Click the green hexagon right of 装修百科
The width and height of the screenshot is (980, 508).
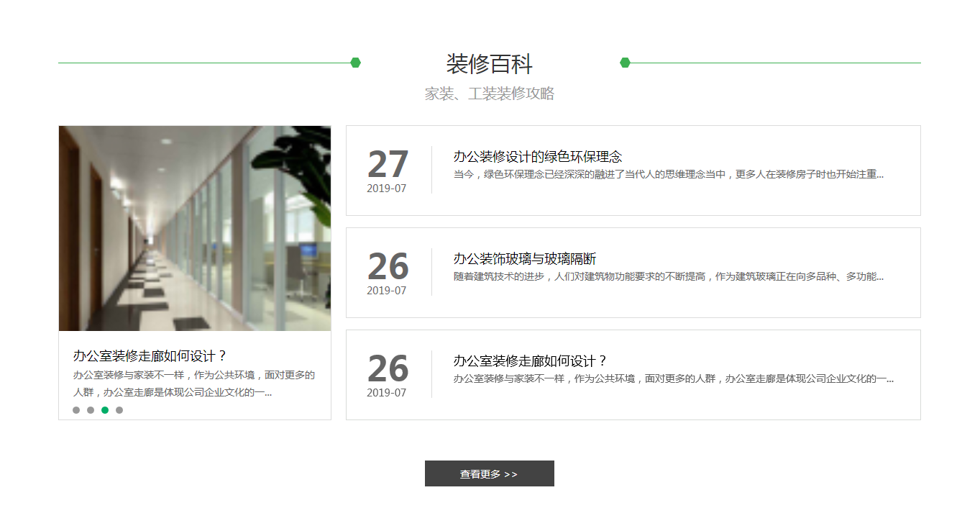(x=625, y=63)
